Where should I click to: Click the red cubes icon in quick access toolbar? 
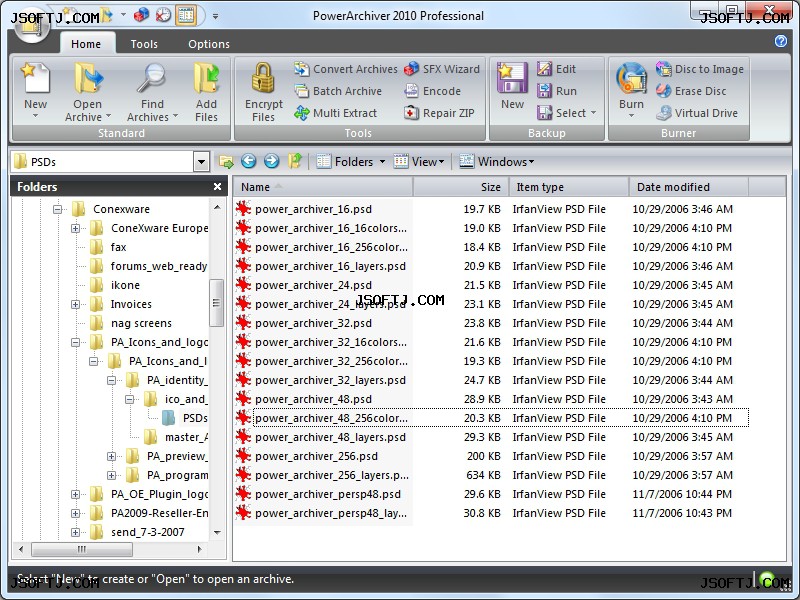tap(141, 15)
